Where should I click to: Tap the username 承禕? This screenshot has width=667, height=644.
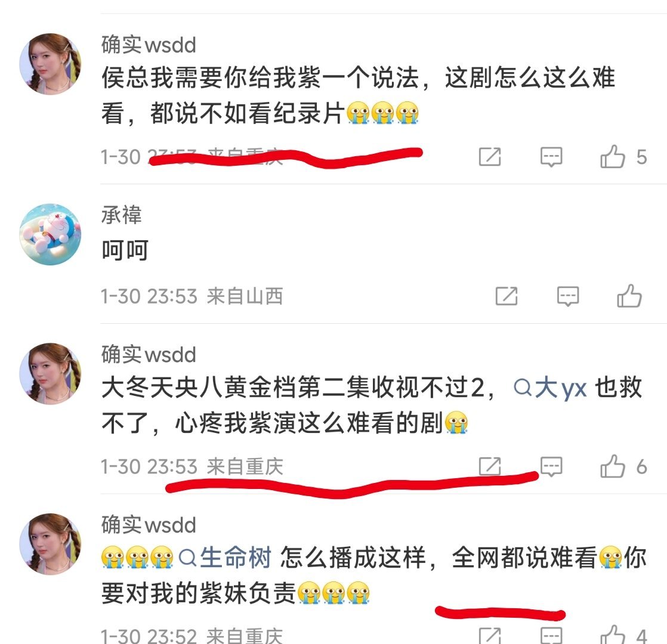[x=122, y=214]
